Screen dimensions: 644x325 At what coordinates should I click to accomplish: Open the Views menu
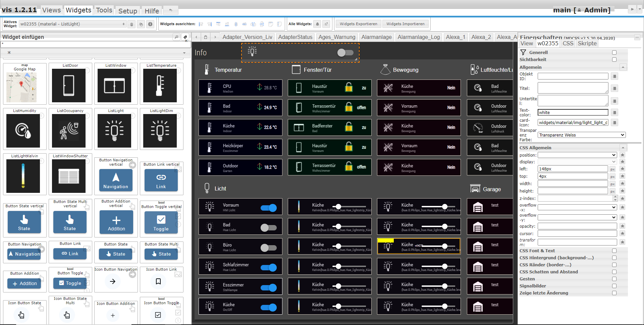coord(52,10)
